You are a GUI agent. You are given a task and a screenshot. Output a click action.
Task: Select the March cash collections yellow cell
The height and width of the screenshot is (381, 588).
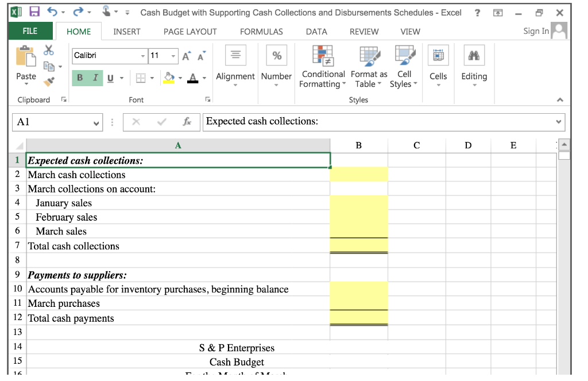(359, 175)
